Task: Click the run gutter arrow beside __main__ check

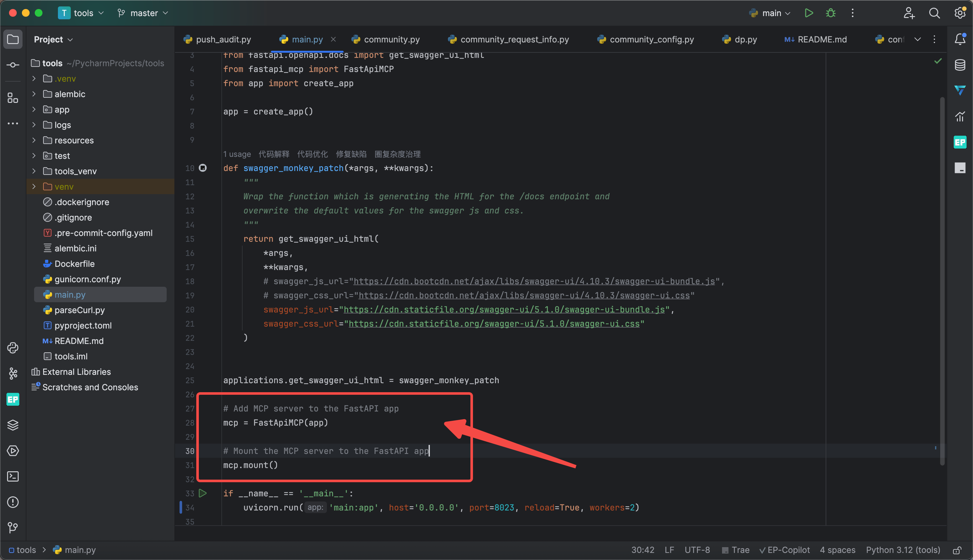Action: tap(203, 493)
